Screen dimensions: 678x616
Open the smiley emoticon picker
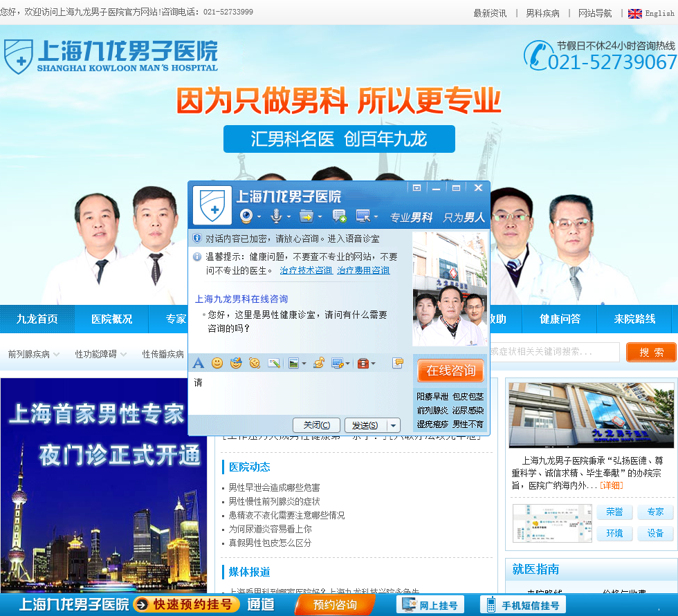click(x=217, y=363)
